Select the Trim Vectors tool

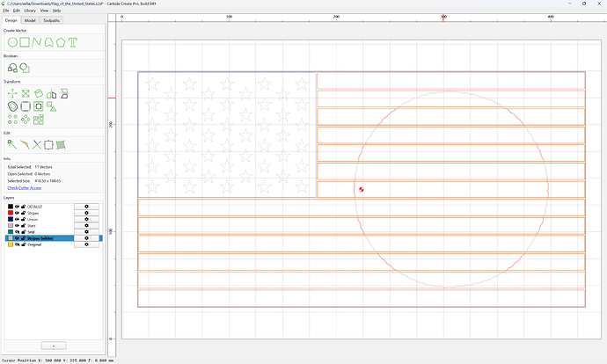click(x=25, y=145)
